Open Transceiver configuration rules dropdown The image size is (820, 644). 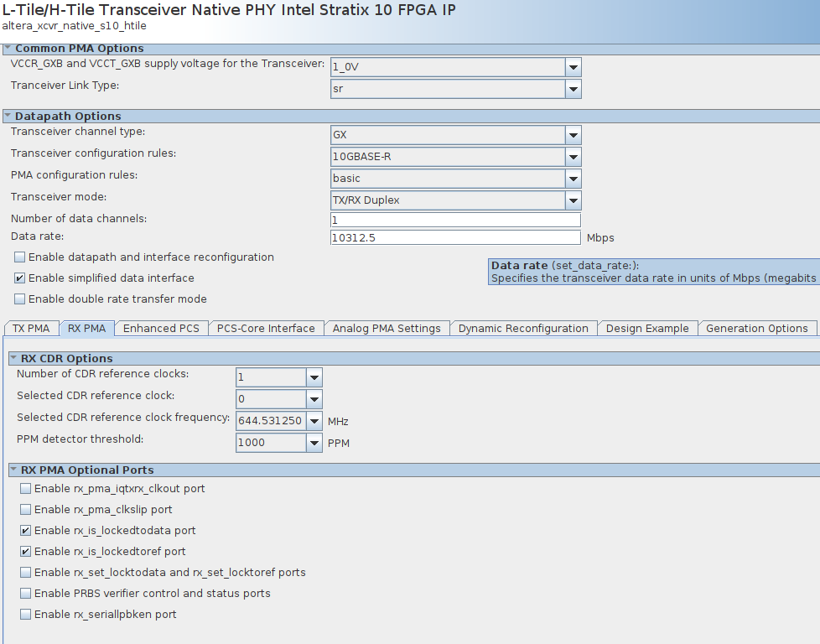573,157
